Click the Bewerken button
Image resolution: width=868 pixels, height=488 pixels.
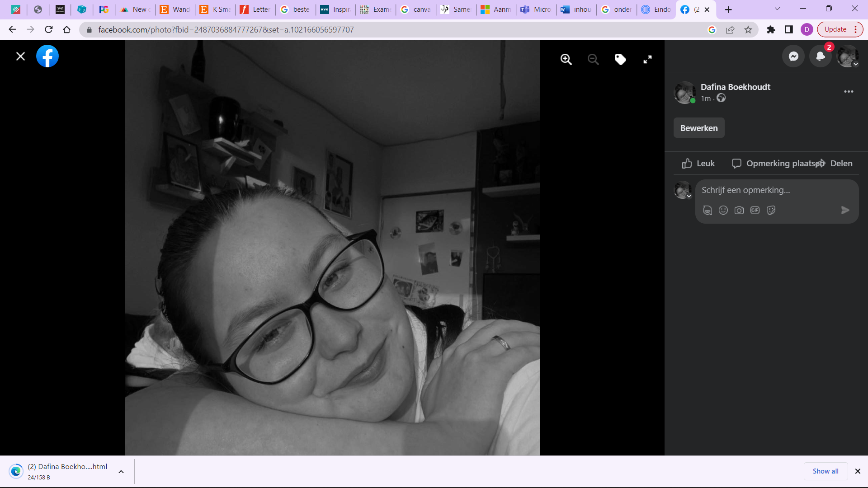tap(699, 128)
